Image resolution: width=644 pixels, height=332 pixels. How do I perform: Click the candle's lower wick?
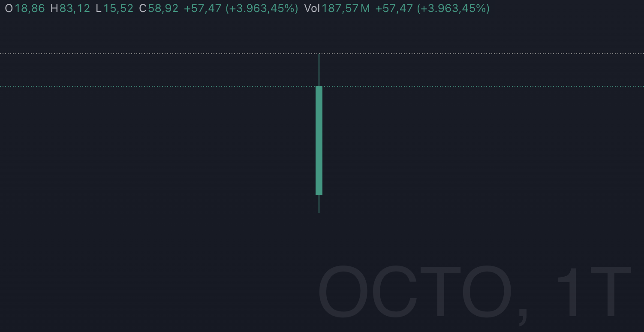[319, 204]
